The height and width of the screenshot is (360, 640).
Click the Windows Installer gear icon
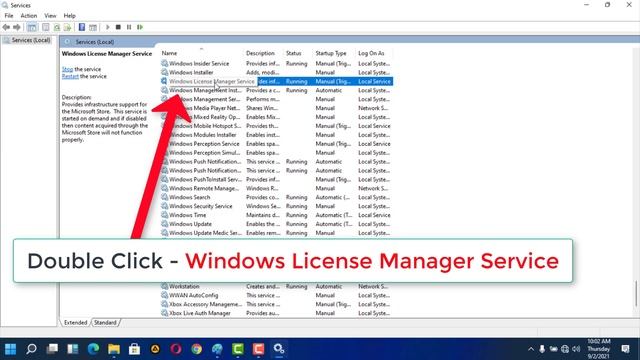[x=164, y=72]
